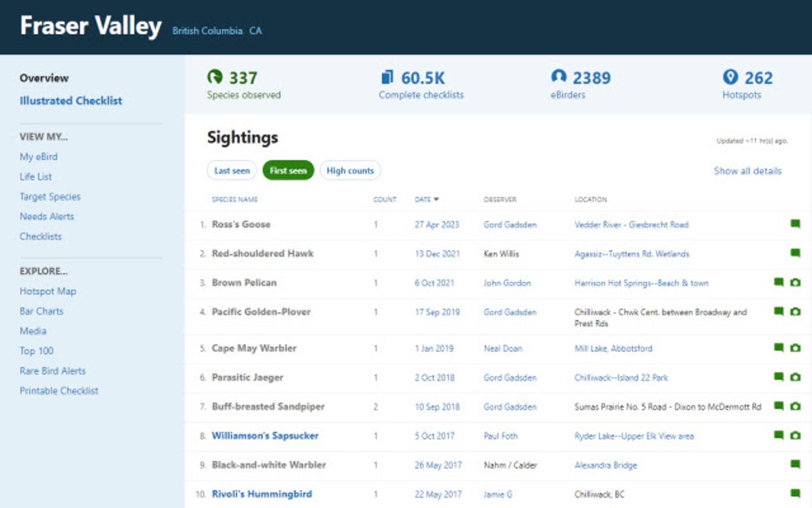Open Harrison Hot Springs--Beach & town location
Screen dimensions: 812x508
click(x=641, y=283)
